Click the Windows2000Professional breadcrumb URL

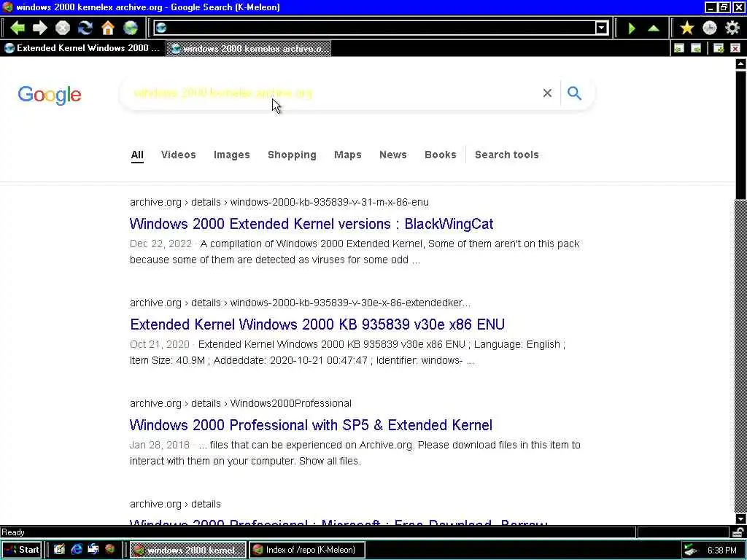tap(290, 403)
